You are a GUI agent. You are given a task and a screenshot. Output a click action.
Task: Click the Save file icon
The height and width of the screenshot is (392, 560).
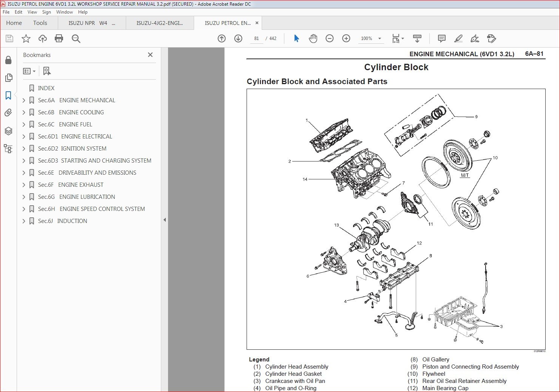9,38
